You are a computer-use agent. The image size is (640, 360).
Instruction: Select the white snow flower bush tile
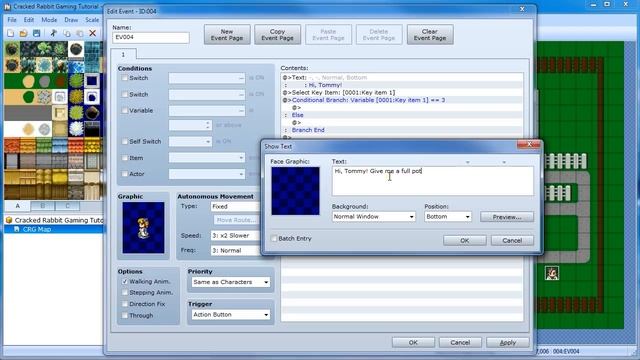click(76, 129)
